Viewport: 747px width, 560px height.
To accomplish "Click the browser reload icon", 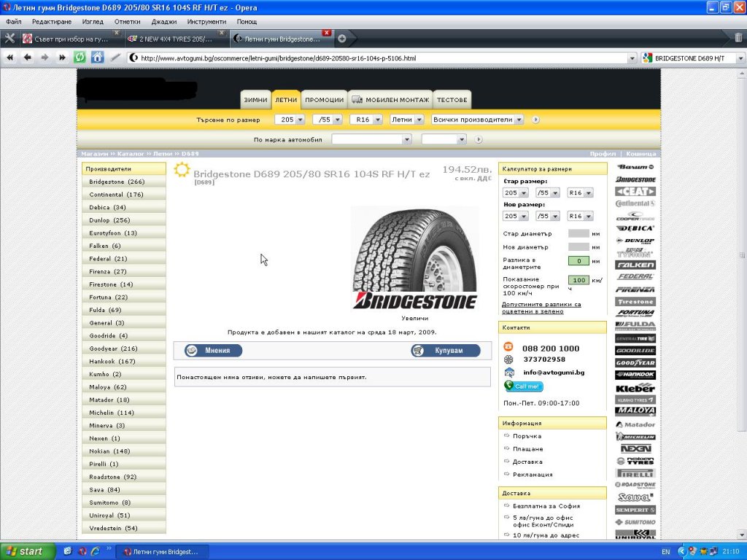I will [80, 58].
